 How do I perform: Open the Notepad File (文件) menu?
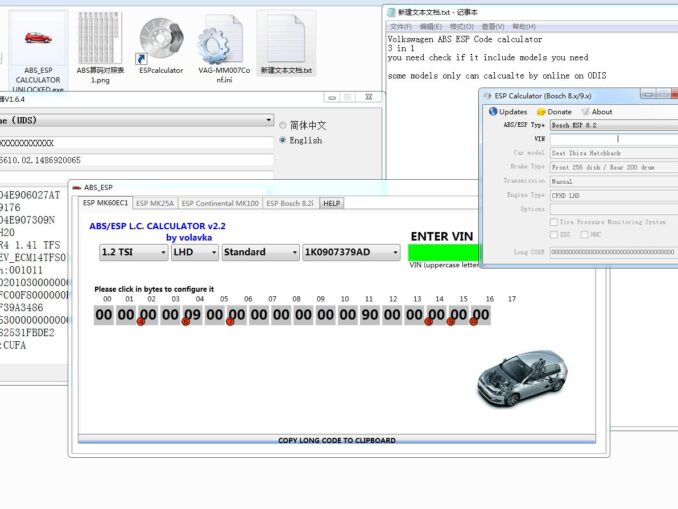[401, 27]
